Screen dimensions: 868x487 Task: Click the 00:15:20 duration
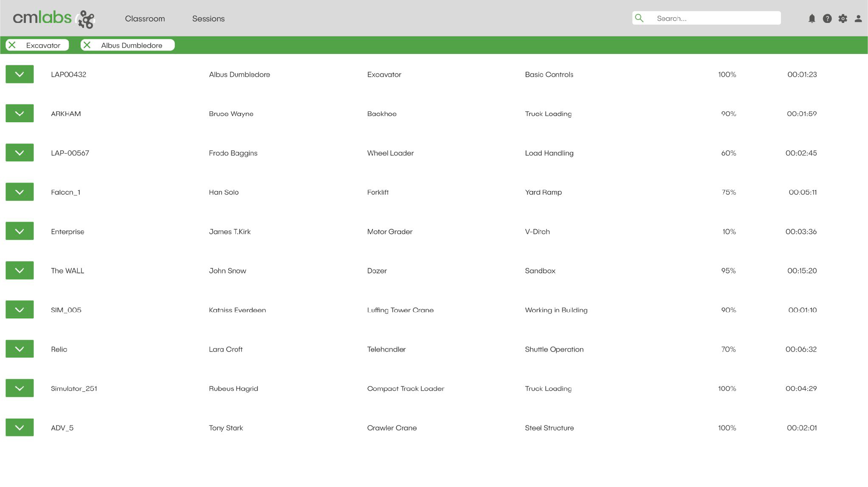(802, 270)
